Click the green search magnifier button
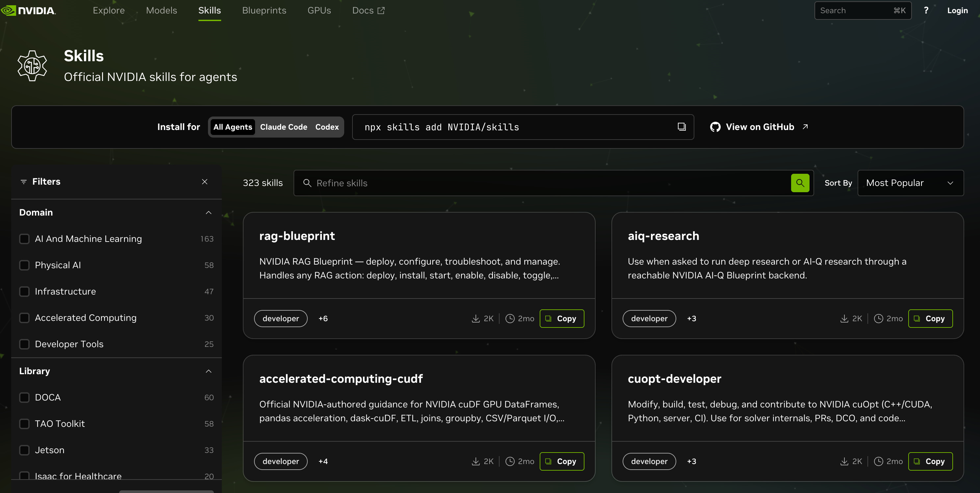This screenshot has height=493, width=980. click(800, 183)
